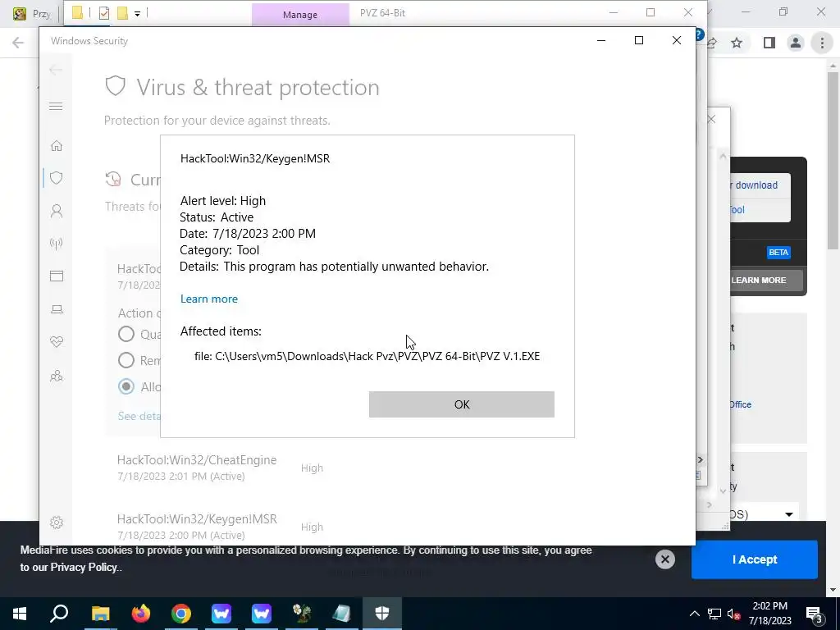Image resolution: width=840 pixels, height=630 pixels.
Task: Click the new folder icon in Explorer title bar
Action: (123, 13)
